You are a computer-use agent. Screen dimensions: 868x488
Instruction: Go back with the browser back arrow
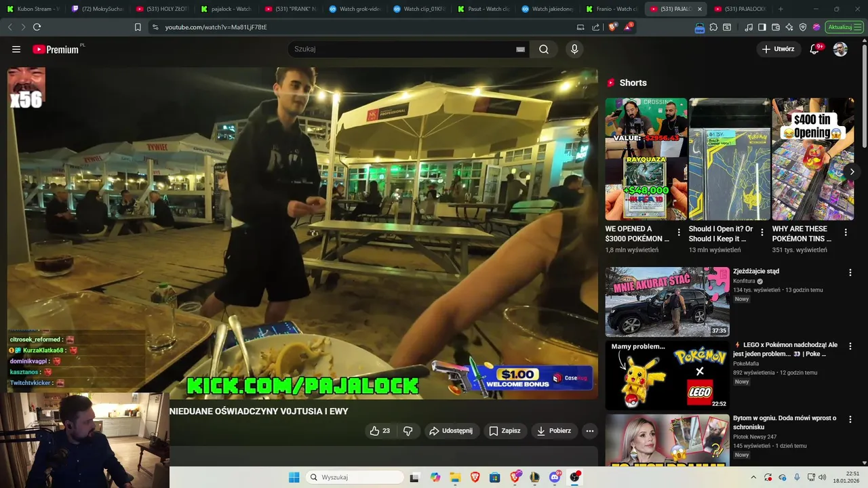9,27
